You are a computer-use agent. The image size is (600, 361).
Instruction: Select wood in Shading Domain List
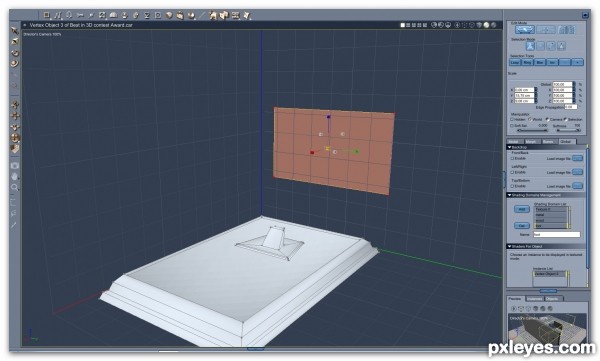pyautogui.click(x=550, y=221)
